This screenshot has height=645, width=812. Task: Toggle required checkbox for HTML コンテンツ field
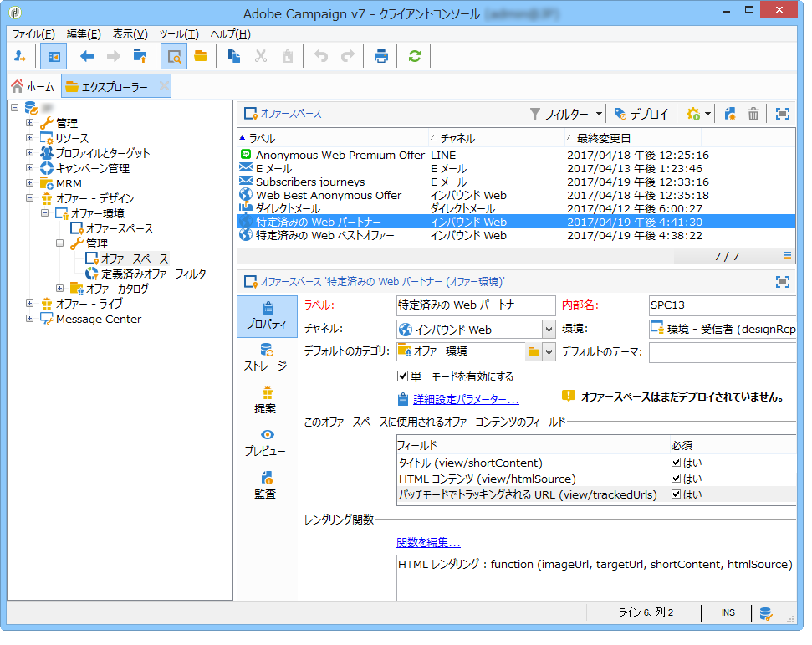pos(676,479)
